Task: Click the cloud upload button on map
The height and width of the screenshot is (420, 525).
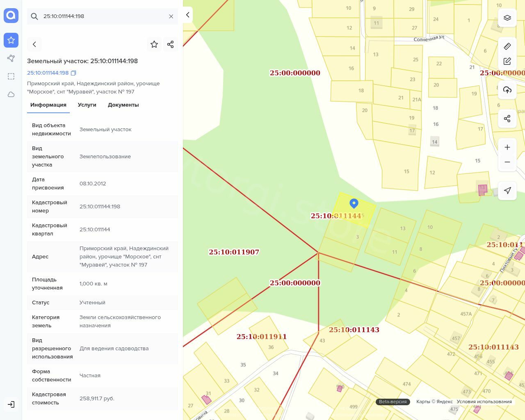Action: 507,90
